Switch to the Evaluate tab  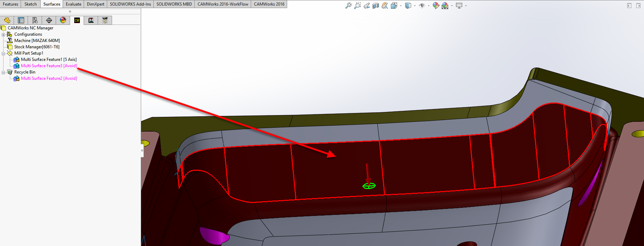(x=73, y=4)
